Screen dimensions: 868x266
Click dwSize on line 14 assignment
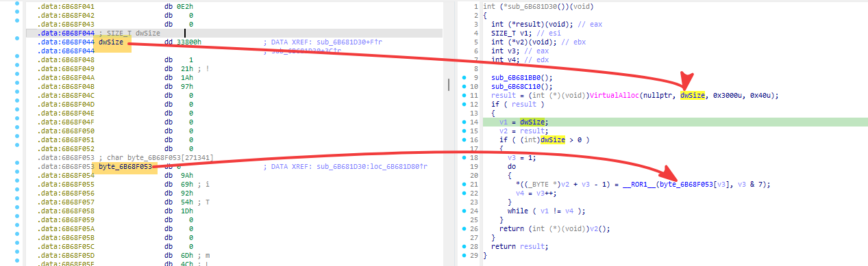[x=533, y=122]
